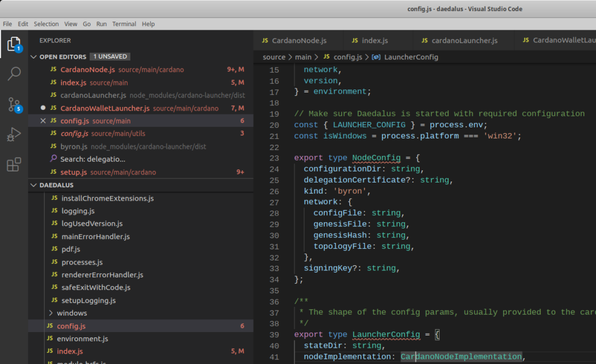Switch to the cardanoLauncher.js editor tab
The height and width of the screenshot is (364, 596).
point(463,40)
